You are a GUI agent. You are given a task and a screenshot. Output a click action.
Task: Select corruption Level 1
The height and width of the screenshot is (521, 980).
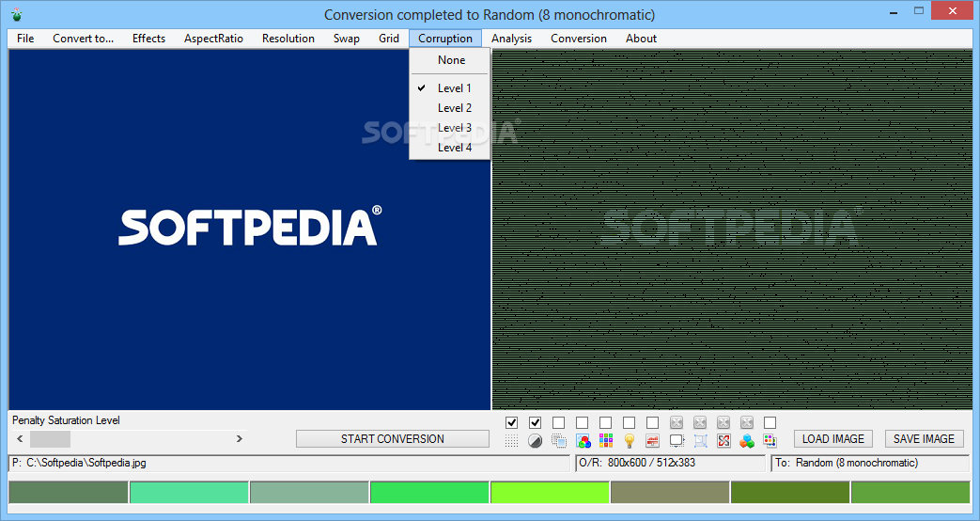[449, 88]
